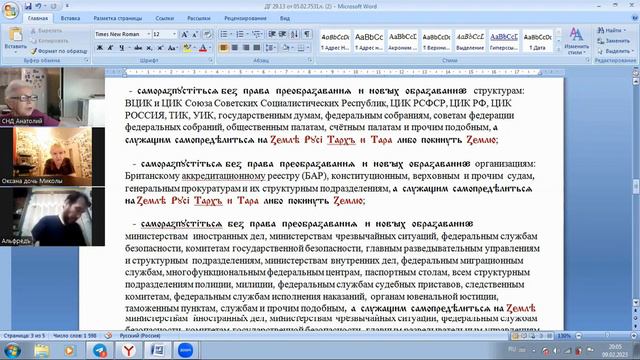The height and width of the screenshot is (360, 640).
Task: Click vertical scrollbar of document
Action: pos(636,188)
